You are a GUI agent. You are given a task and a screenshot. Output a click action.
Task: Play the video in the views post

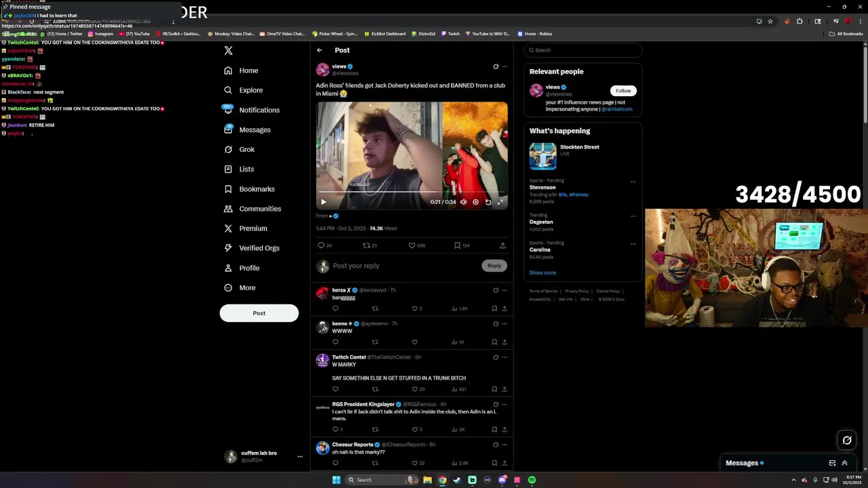pos(323,202)
